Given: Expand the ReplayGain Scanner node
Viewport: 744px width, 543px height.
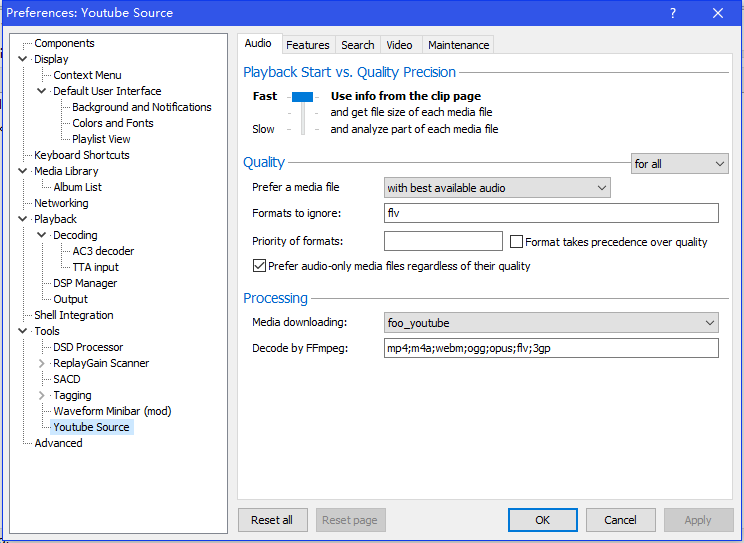Looking at the screenshot, I should click(42, 363).
